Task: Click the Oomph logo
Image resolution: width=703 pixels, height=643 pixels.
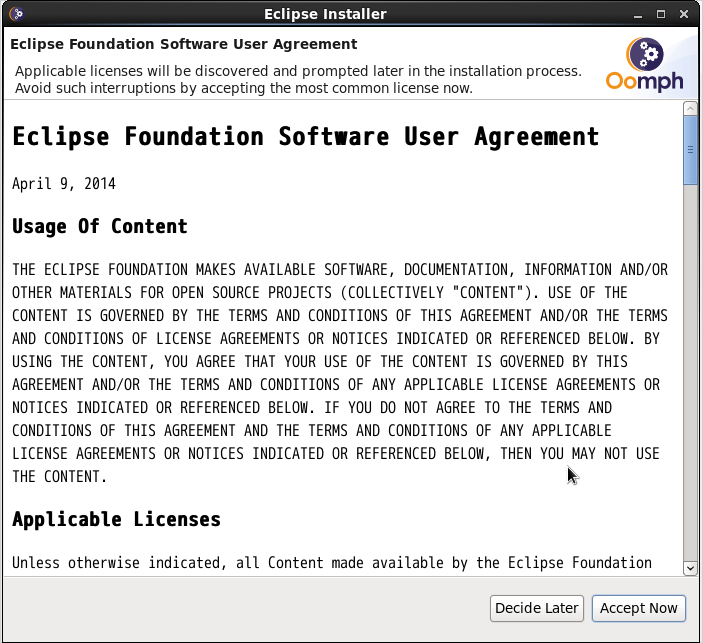Action: click(x=644, y=65)
